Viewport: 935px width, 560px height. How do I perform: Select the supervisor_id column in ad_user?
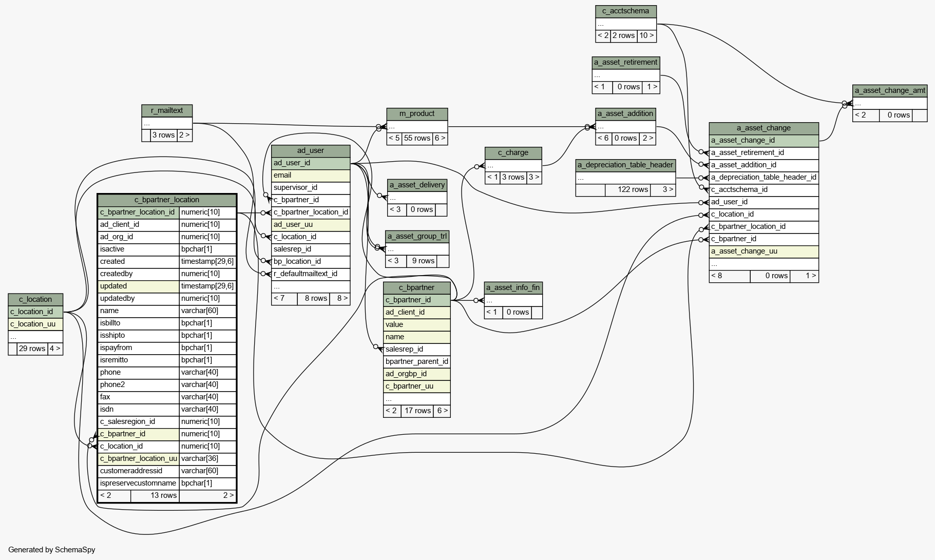(311, 188)
